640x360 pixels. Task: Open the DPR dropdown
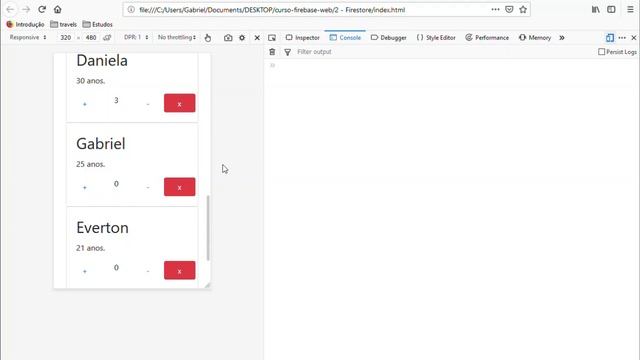136,37
